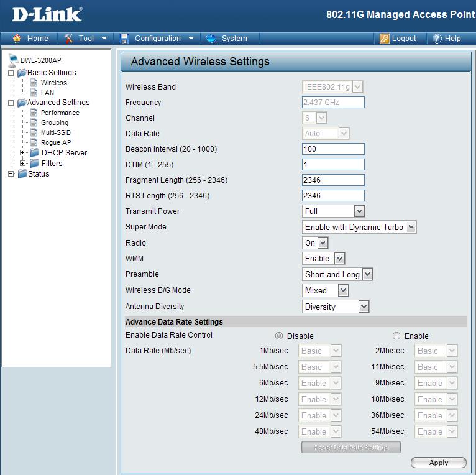
Task: Open the Channel dropdown
Action: pos(314,118)
